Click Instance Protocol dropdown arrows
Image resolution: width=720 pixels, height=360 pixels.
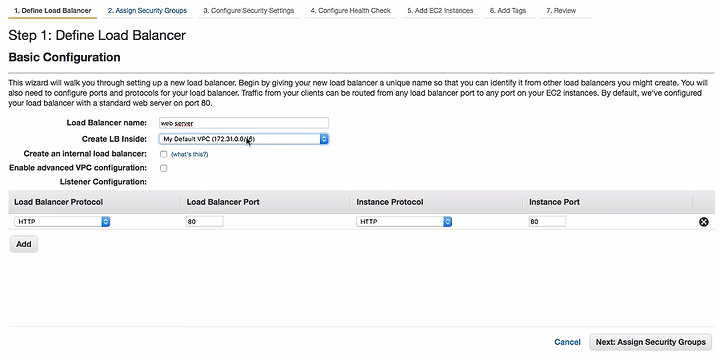(448, 222)
